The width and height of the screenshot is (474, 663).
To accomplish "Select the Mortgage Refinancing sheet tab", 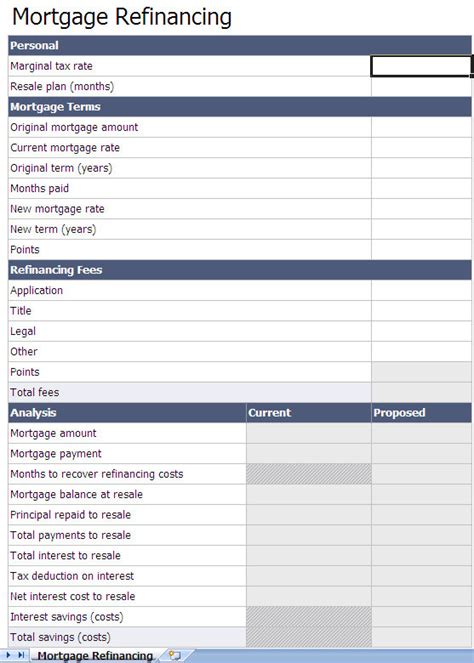I will tap(95, 656).
